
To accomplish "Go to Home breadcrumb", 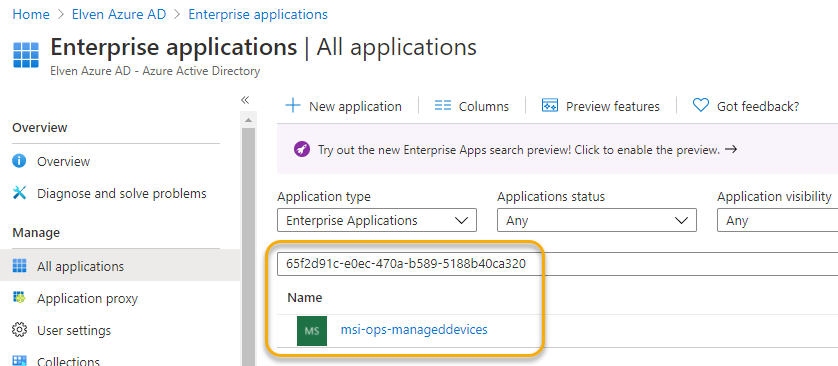I will click(x=31, y=14).
